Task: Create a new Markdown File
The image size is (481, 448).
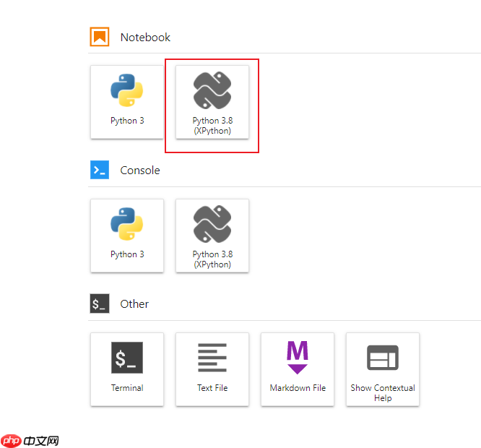Action: 298,369
